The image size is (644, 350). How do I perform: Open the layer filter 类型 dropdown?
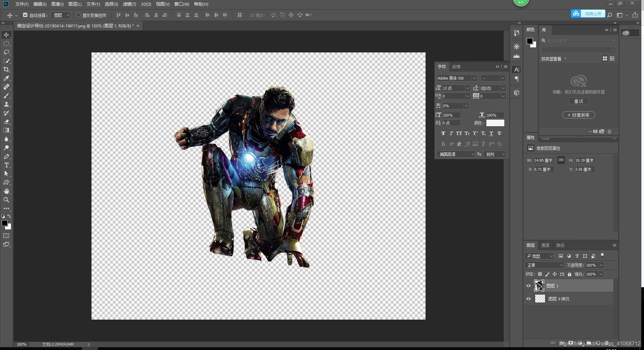539,256
